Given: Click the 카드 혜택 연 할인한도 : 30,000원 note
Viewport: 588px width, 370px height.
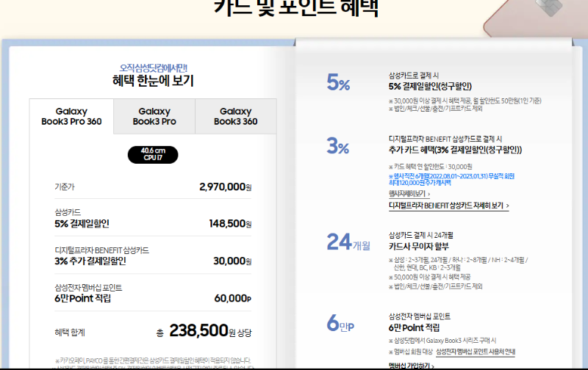Looking at the screenshot, I should [x=431, y=167].
